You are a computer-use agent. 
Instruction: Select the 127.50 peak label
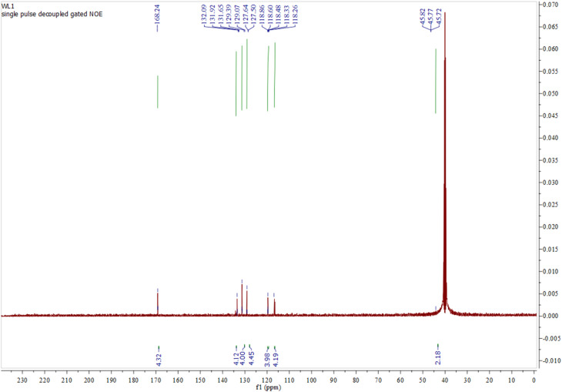[x=254, y=14]
